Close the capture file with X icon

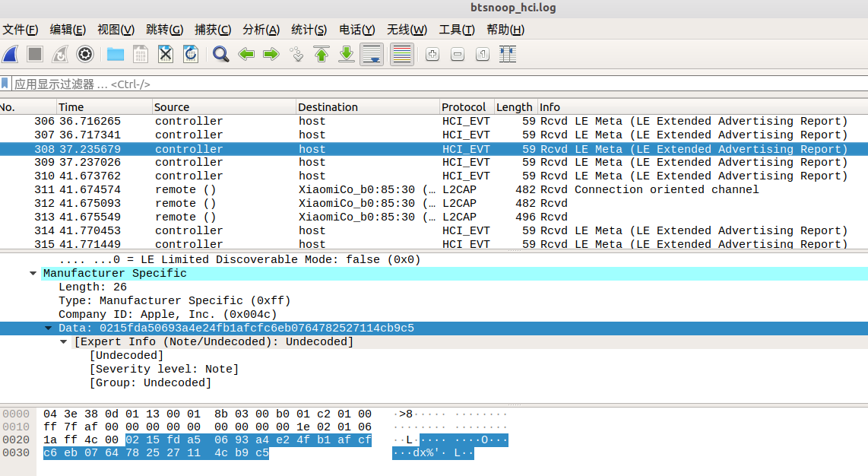tap(166, 54)
